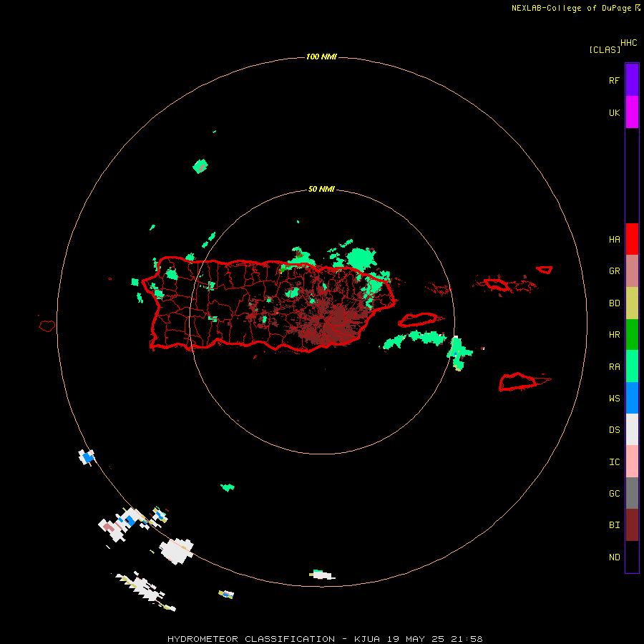Select the GR salmon legend swatch

(x=632, y=271)
